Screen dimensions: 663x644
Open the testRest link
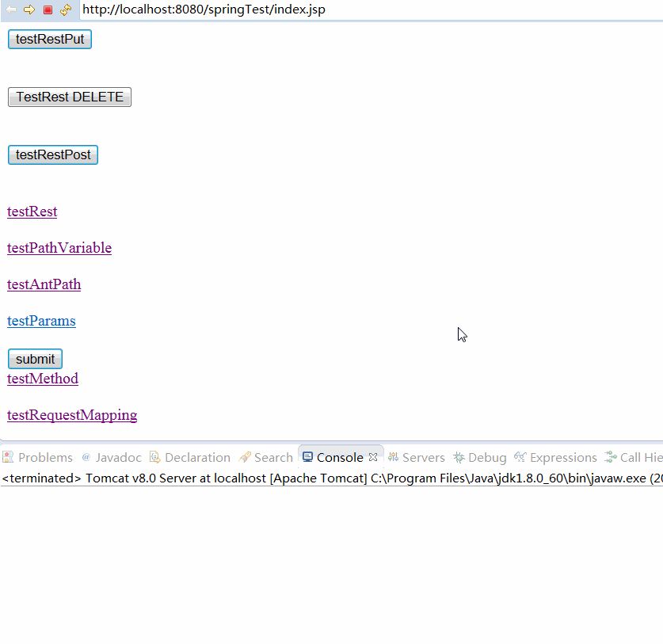[32, 211]
